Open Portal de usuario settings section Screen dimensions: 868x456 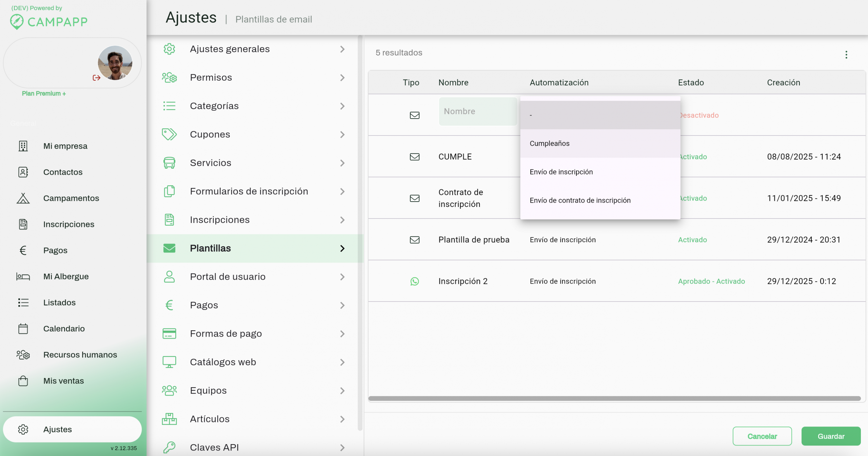(x=228, y=277)
